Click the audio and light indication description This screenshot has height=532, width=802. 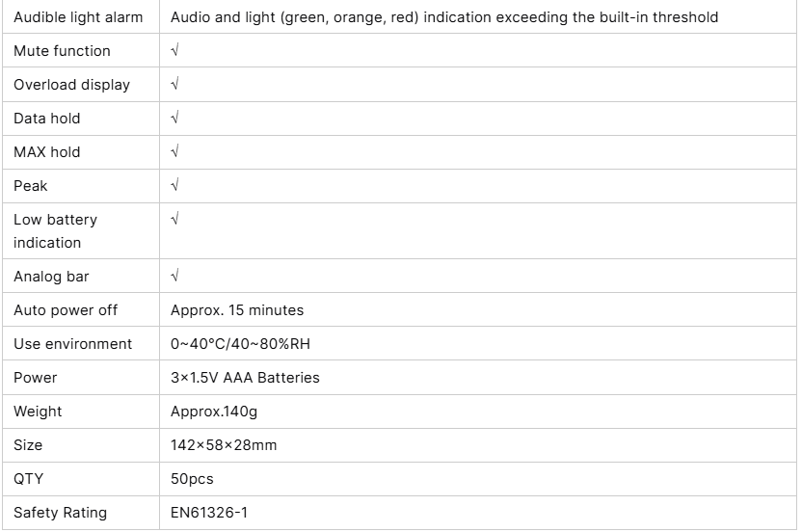click(443, 17)
